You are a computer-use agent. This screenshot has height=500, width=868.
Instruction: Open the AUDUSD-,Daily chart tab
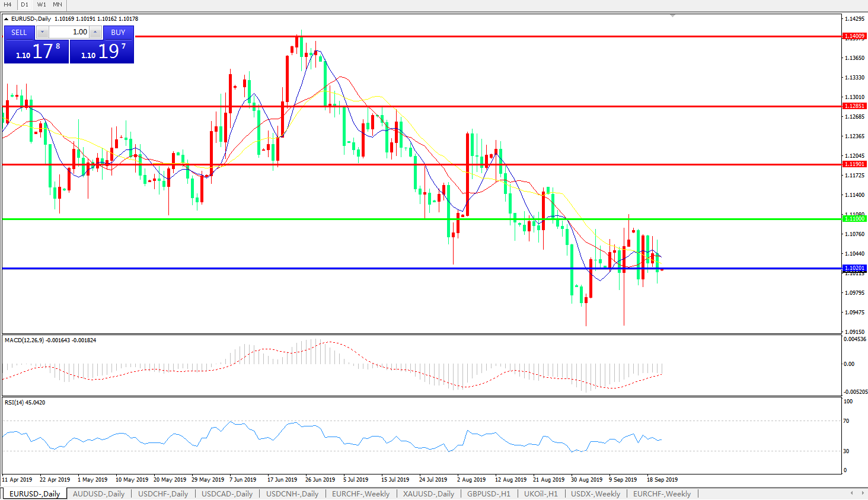[x=98, y=493]
